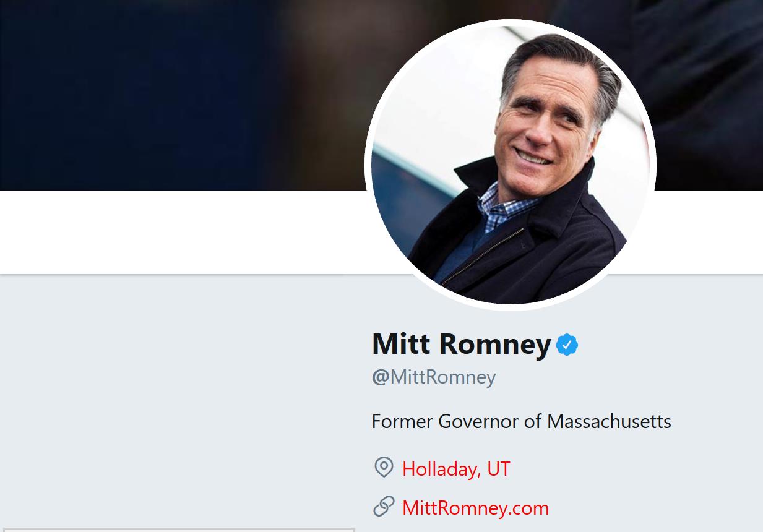The image size is (763, 532).
Task: Click the gray box edge at bottom left
Action: pos(178,530)
